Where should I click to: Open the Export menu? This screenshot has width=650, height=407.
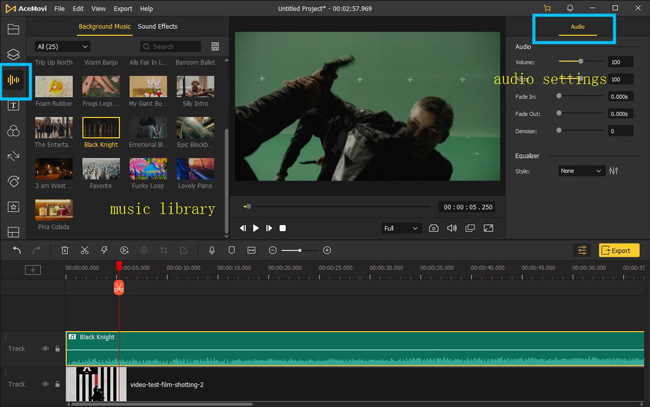(x=123, y=9)
